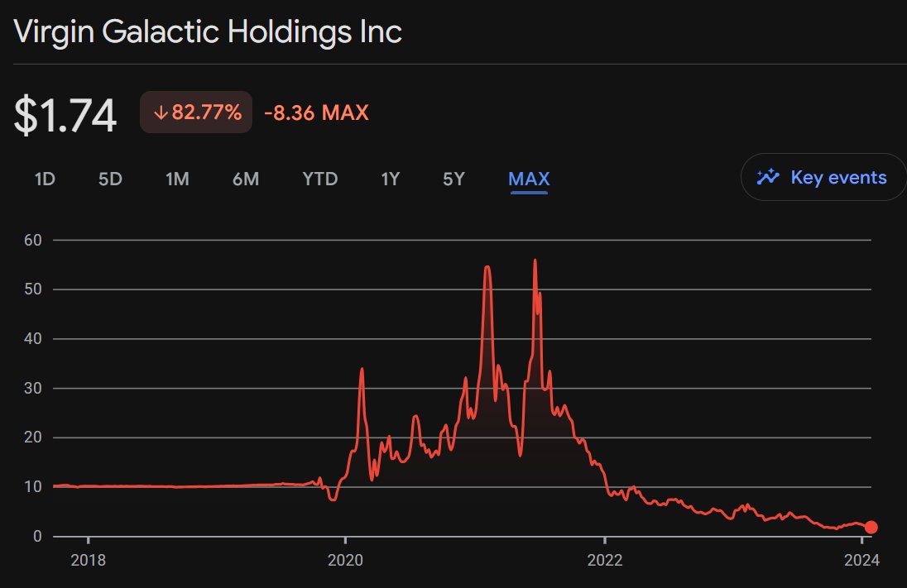Screen dimensions: 907x588
Task: Switch to the 6M time range
Action: [245, 178]
